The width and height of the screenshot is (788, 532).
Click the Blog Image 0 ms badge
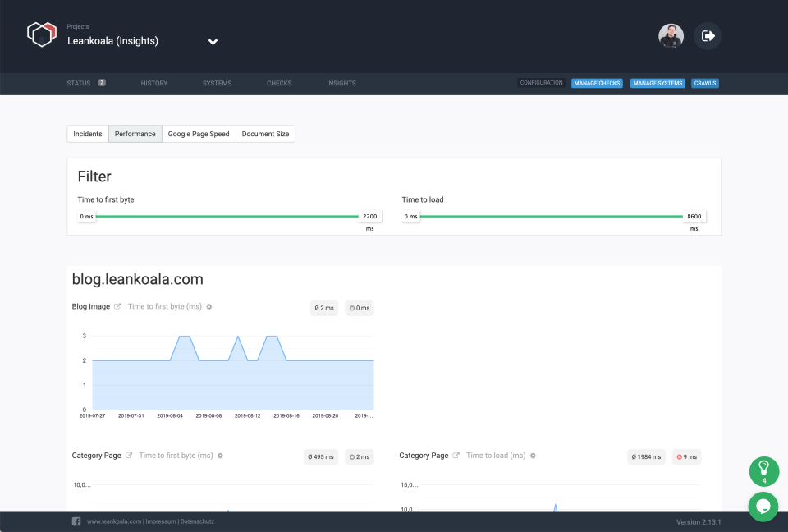(360, 308)
